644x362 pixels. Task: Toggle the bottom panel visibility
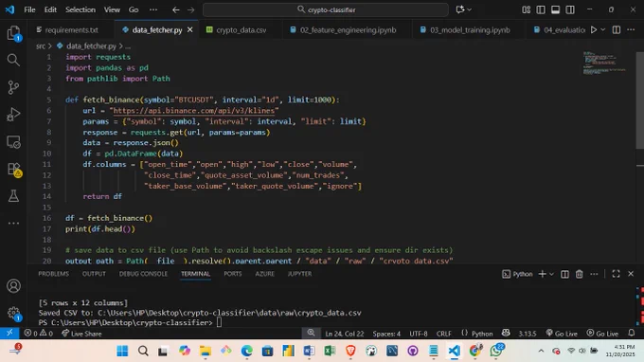pyautogui.click(x=555, y=9)
